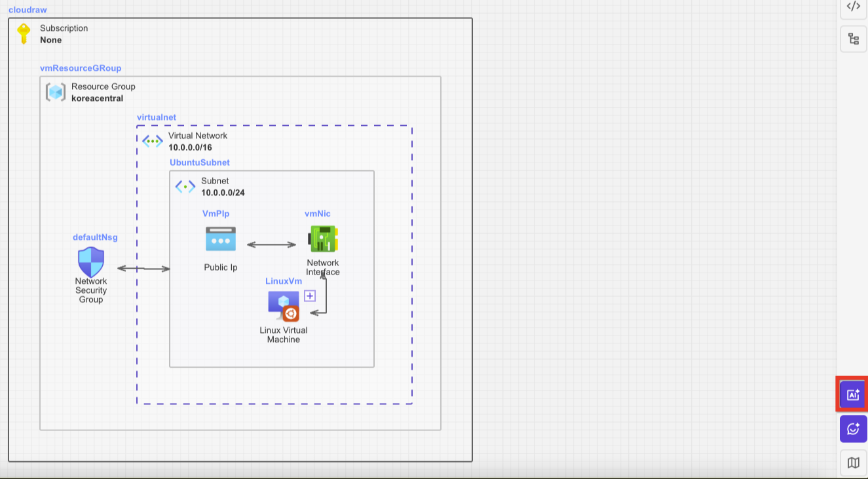The image size is (868, 479).
Task: Click the Subscription key icon
Action: click(x=24, y=33)
